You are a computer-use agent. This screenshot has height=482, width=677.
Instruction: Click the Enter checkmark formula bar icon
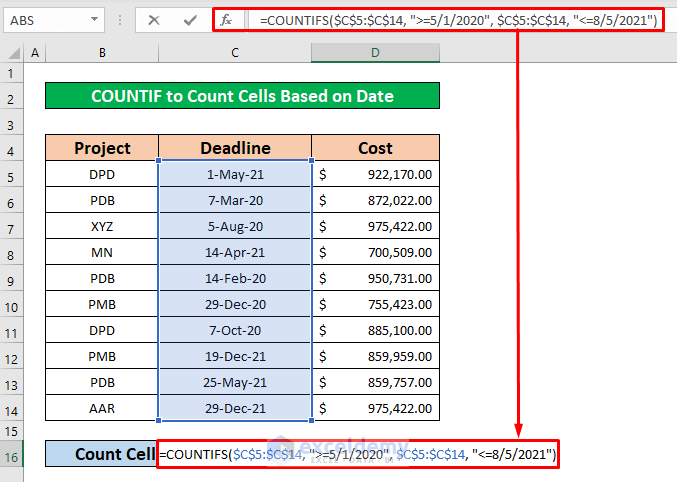(x=189, y=20)
